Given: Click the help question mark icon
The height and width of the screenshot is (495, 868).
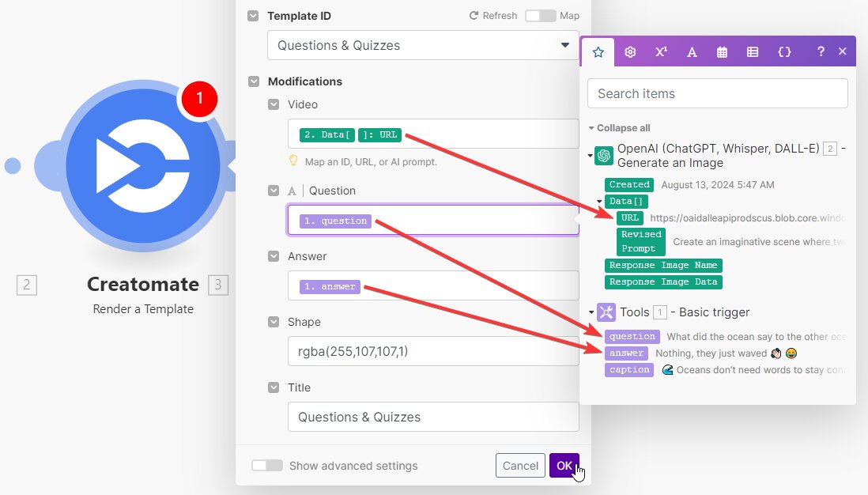Looking at the screenshot, I should pos(821,51).
